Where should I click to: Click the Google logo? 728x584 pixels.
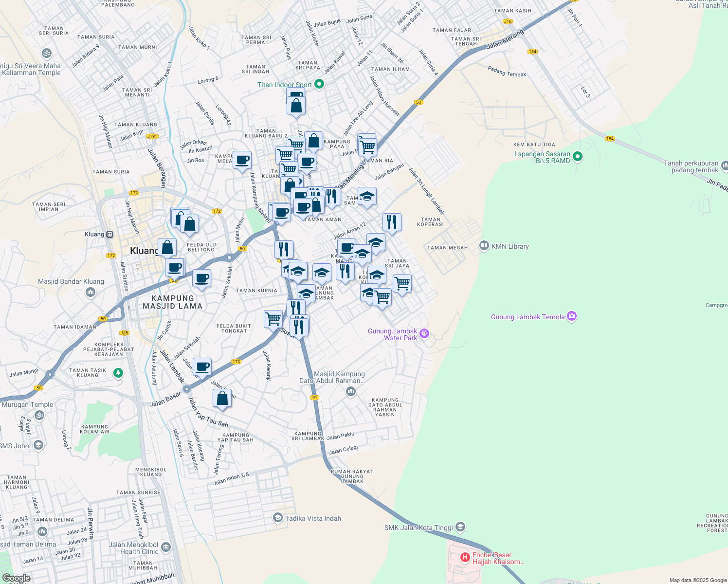pos(16,578)
